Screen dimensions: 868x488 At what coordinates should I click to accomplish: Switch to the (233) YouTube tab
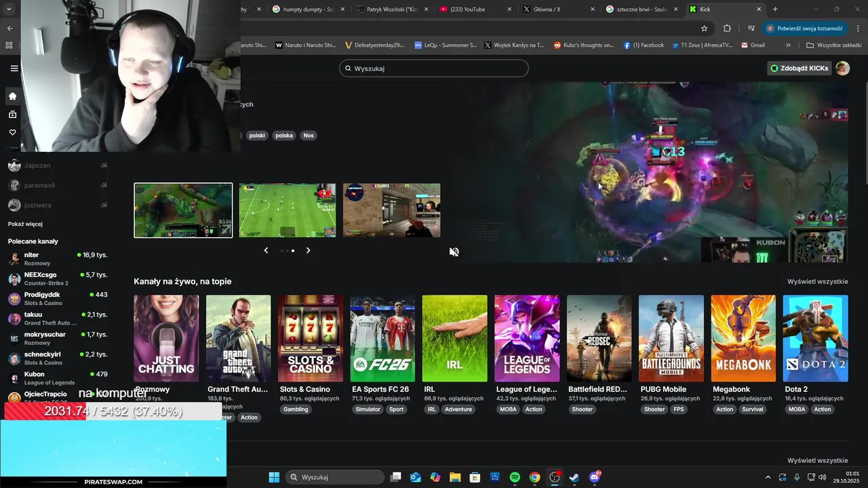tap(475, 9)
